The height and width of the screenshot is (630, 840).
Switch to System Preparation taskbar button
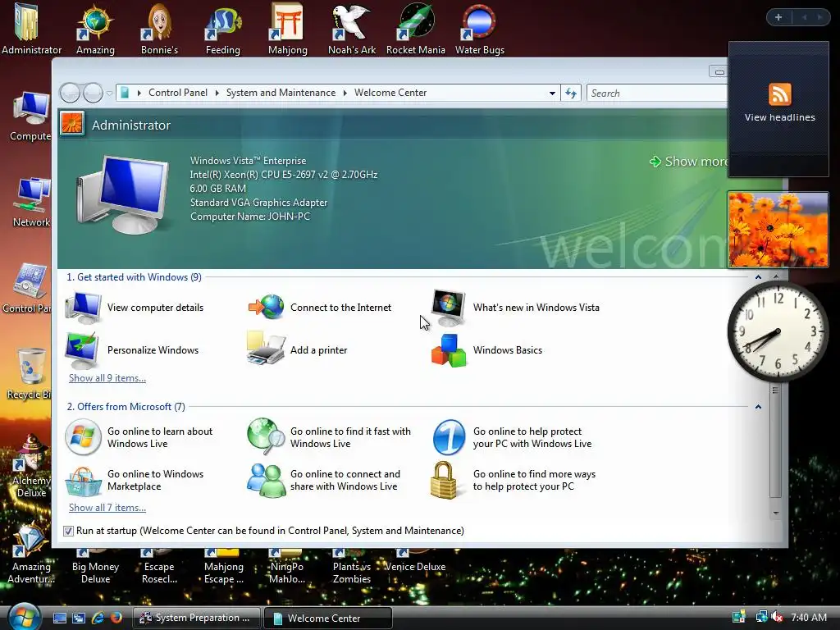tap(196, 618)
